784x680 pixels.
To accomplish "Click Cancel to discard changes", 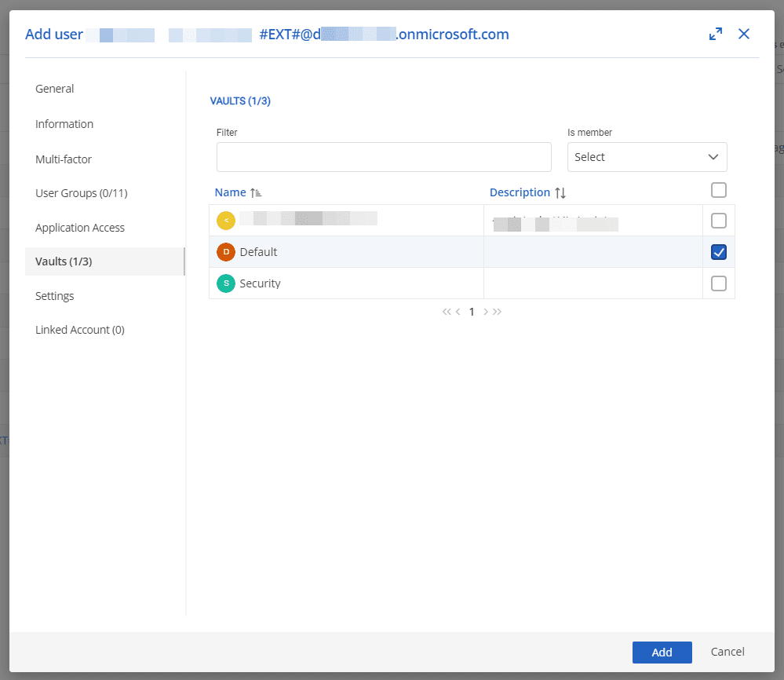I will pyautogui.click(x=727, y=652).
